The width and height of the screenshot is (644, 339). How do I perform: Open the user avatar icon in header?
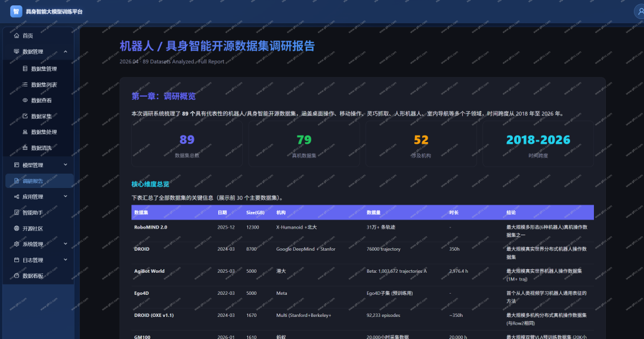pyautogui.click(x=640, y=11)
